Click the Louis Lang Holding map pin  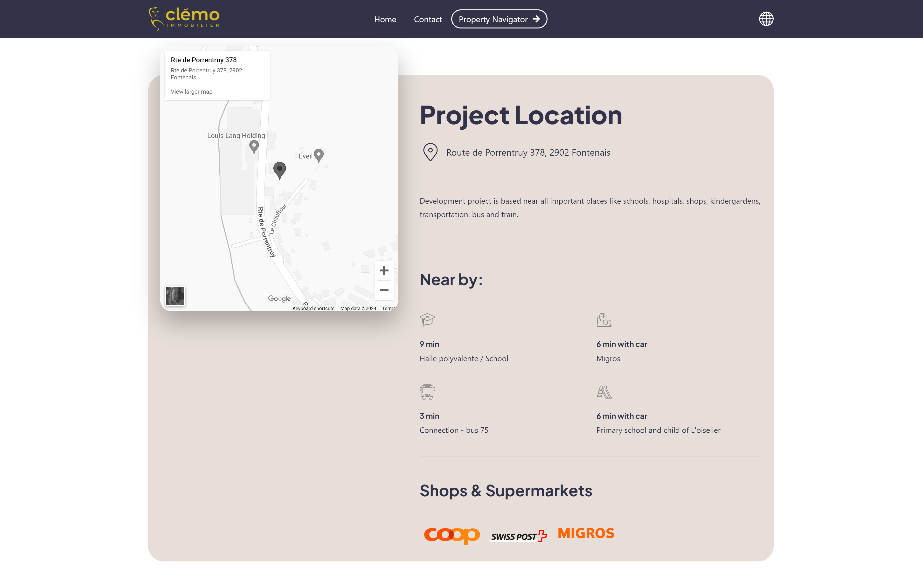[x=254, y=146]
